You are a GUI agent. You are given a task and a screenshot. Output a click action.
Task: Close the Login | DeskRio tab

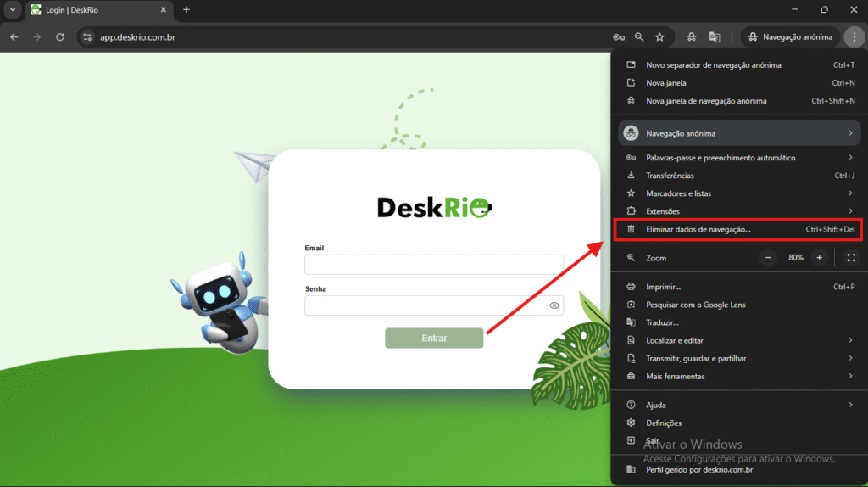164,10
